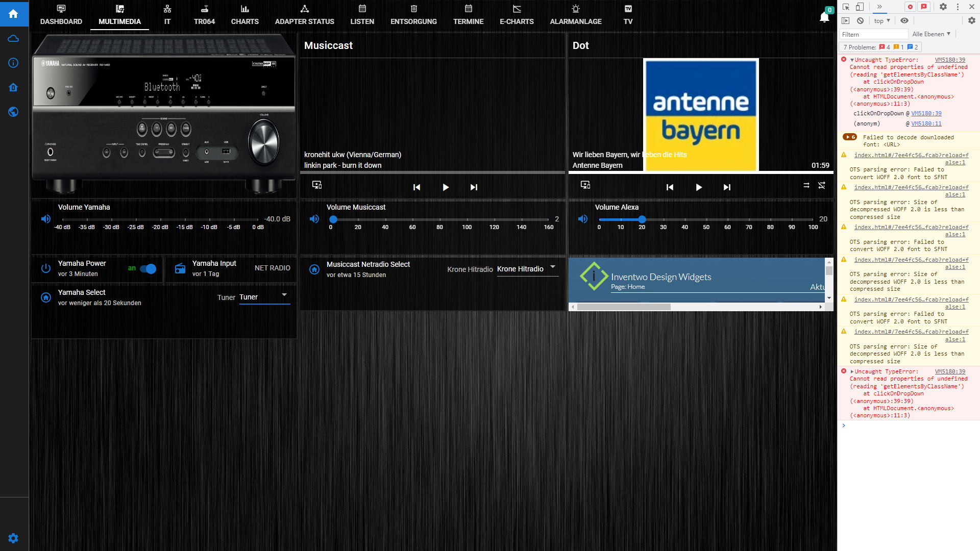This screenshot has width=980, height=551.
Task: Click the Yamaha Power icon
Action: click(46, 268)
